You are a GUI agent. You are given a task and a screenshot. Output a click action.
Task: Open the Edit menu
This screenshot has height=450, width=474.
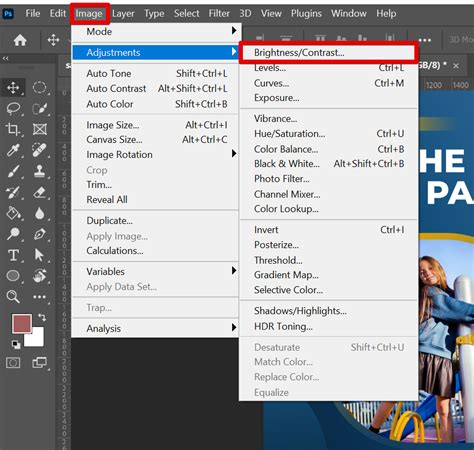tap(58, 13)
